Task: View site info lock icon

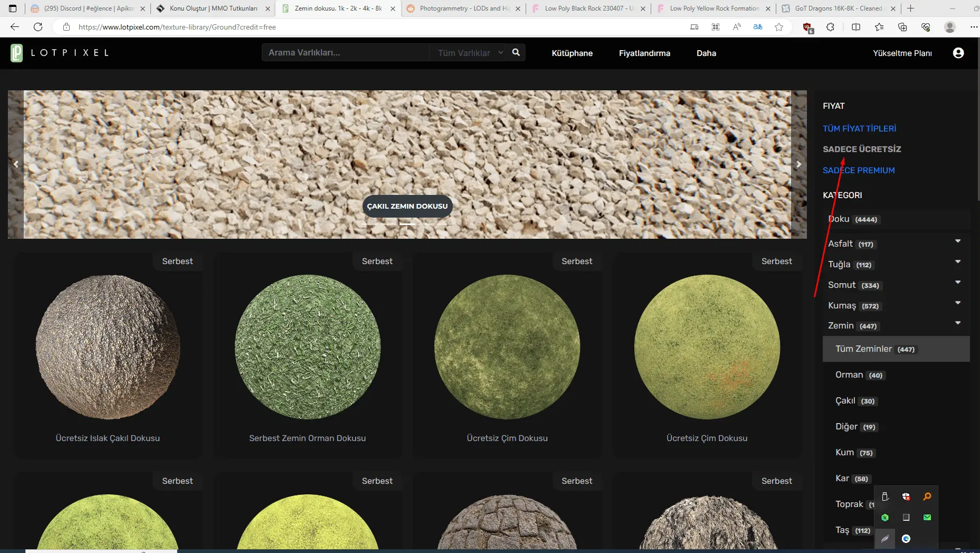Action: click(66, 27)
